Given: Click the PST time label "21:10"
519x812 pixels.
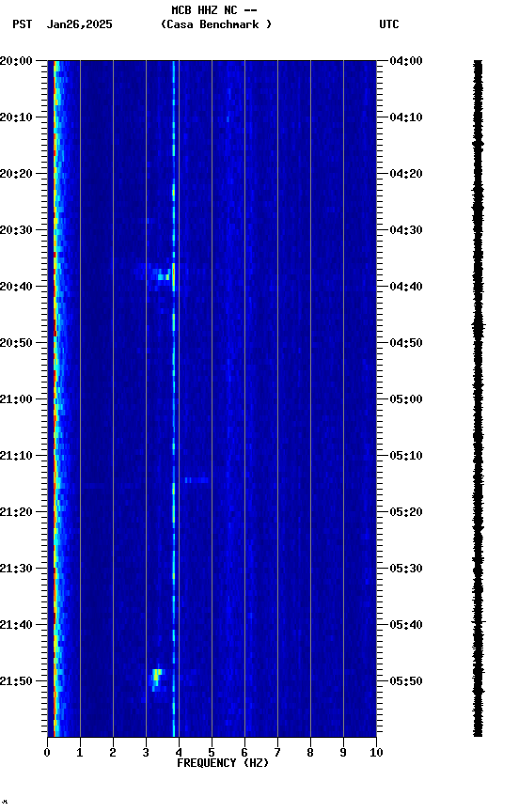Looking at the screenshot, I should tap(16, 456).
